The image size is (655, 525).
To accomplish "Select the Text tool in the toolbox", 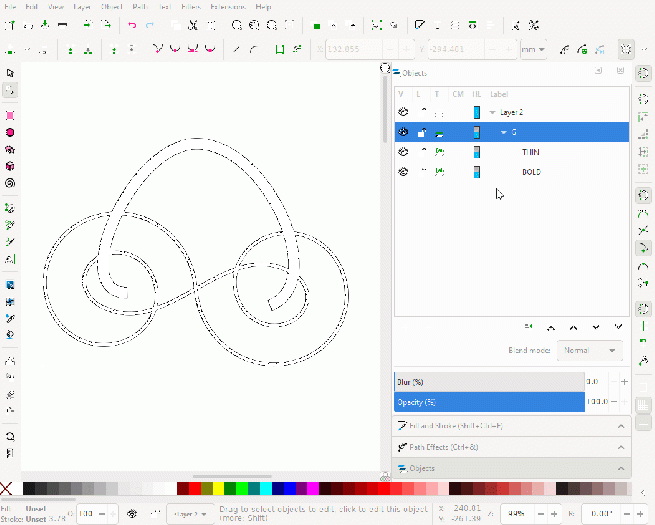I will pyautogui.click(x=10, y=259).
